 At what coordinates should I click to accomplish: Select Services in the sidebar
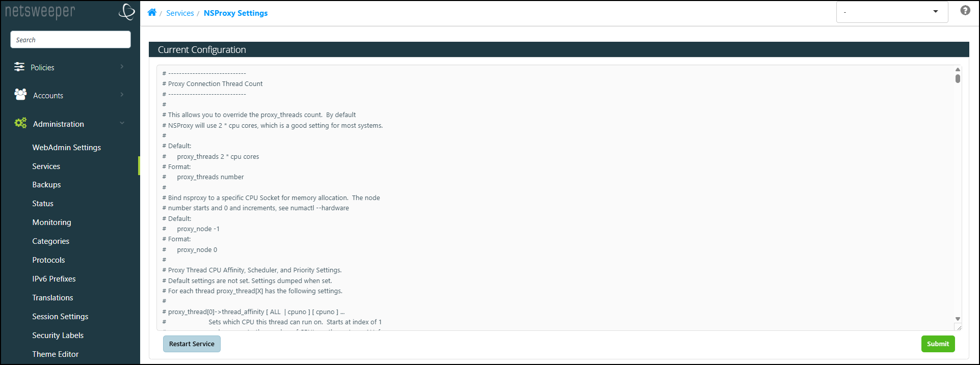point(46,166)
